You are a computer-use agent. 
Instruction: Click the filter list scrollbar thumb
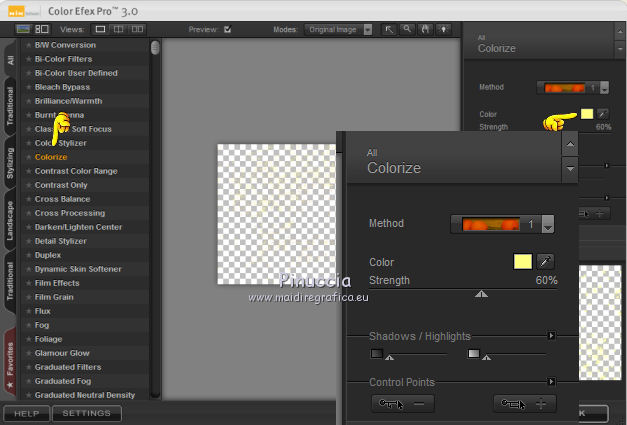coord(155,48)
